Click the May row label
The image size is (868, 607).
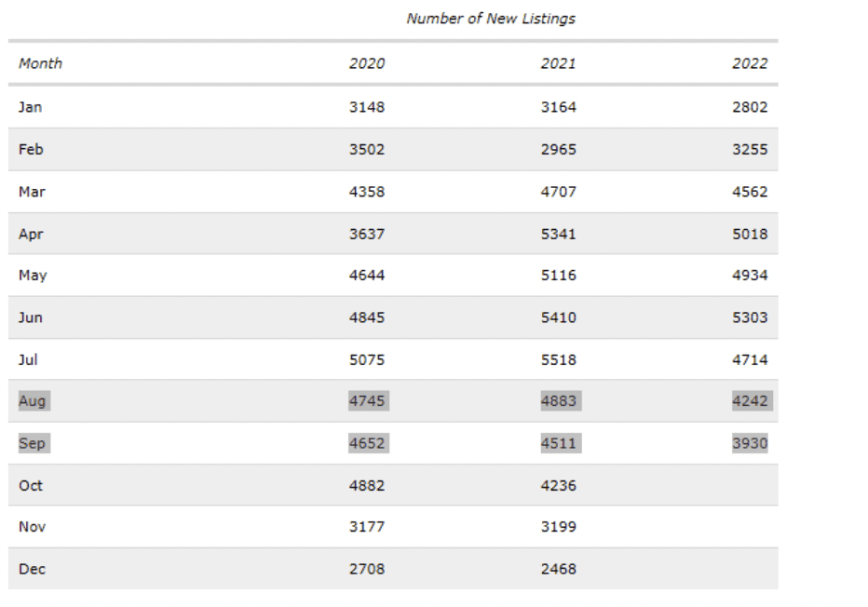point(33,276)
